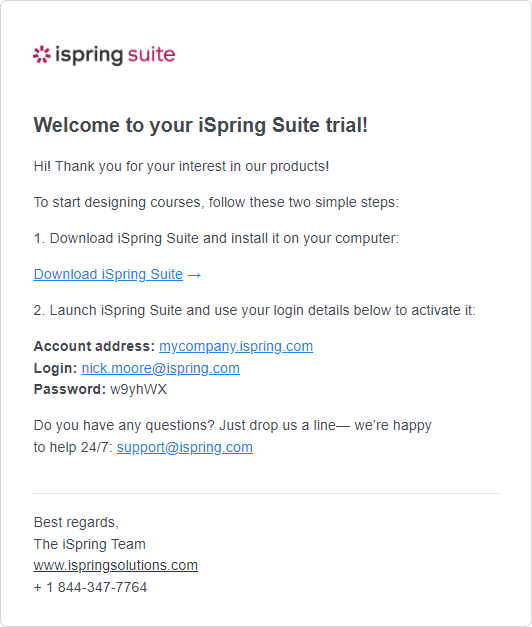Image resolution: width=532 pixels, height=627 pixels.
Task: Click the 'Login:' bold label
Action: pos(55,368)
